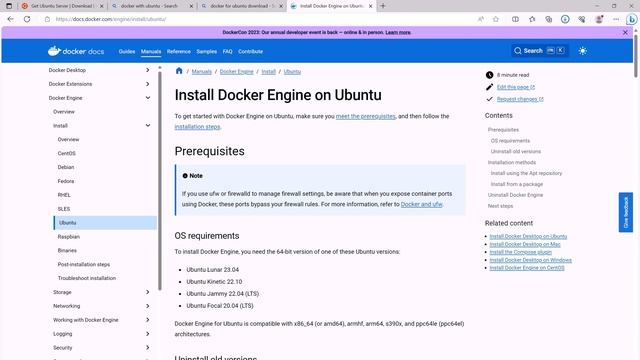The width and height of the screenshot is (640, 360).
Task: Expand the Logging sidebar section
Action: [148, 334]
